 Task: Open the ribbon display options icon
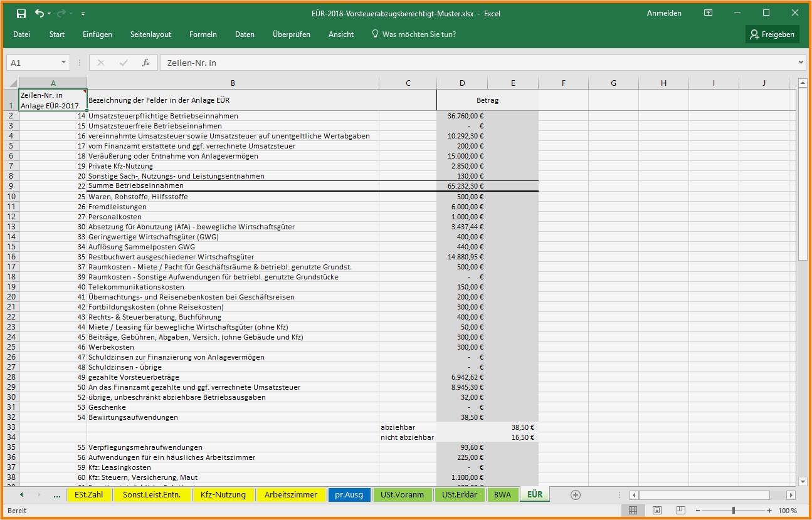[x=708, y=13]
